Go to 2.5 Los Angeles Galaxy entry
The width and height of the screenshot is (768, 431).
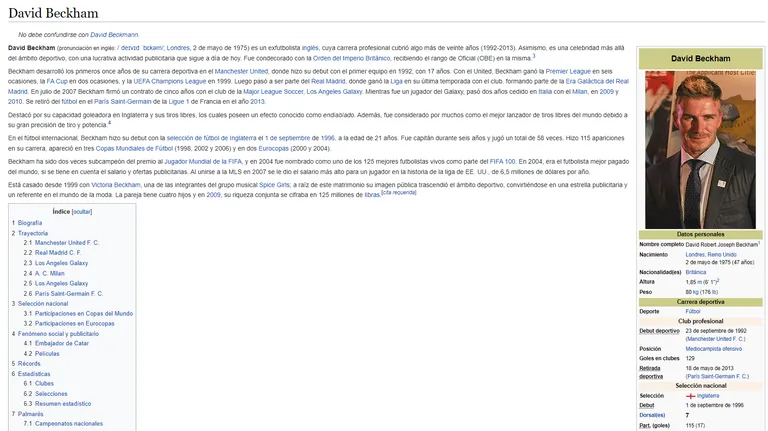[61, 284]
